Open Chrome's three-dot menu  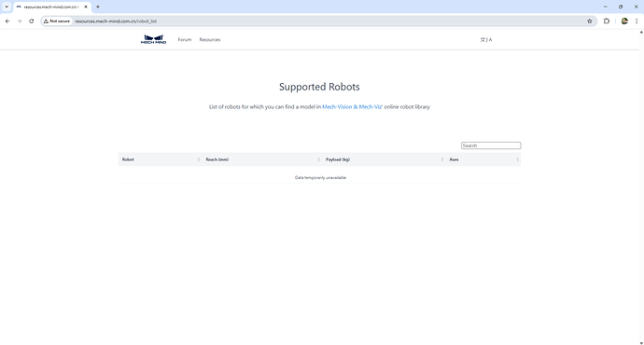pyautogui.click(x=637, y=21)
